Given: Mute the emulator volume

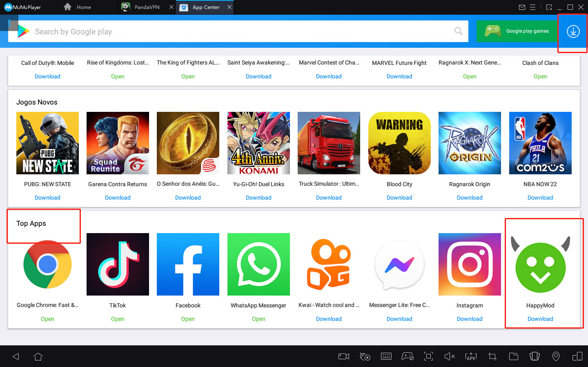Looking at the screenshot, I should 450,356.
